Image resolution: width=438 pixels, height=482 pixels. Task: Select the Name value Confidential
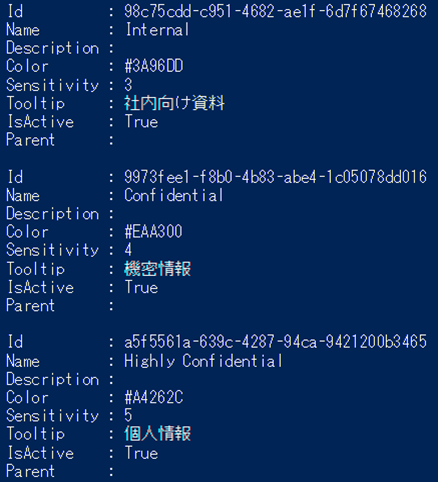(x=174, y=195)
